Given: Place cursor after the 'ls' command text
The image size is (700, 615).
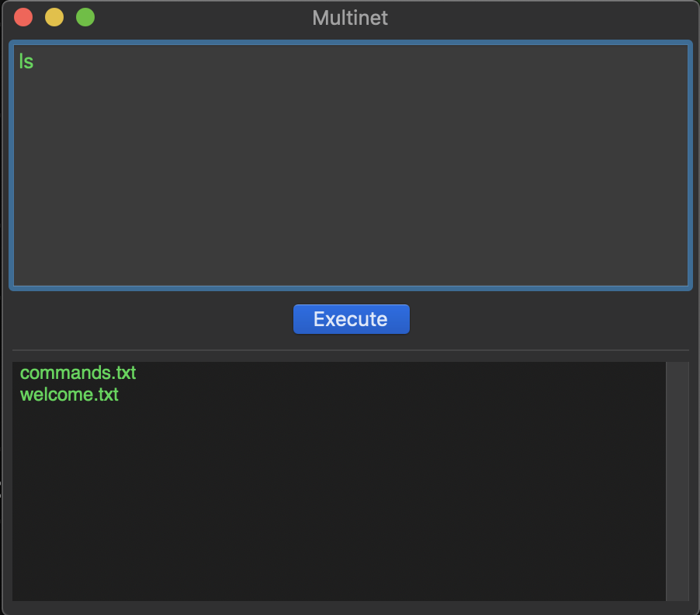Looking at the screenshot, I should [x=34, y=62].
